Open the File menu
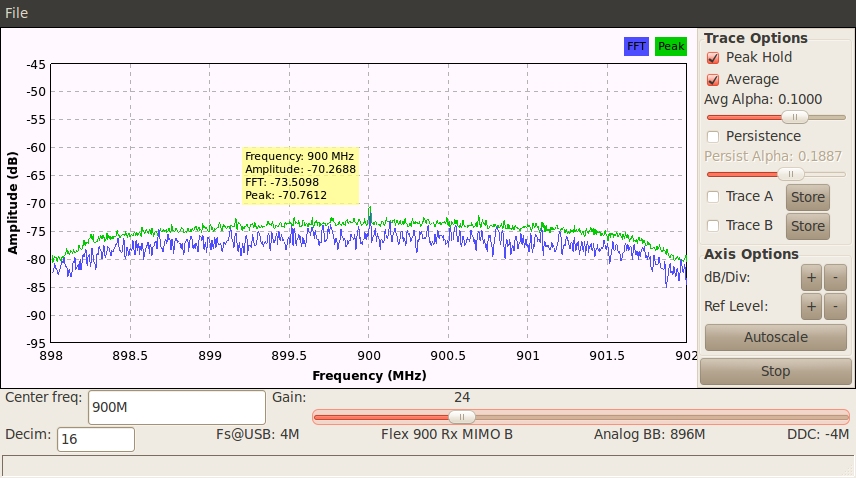Image resolution: width=856 pixels, height=478 pixels. pos(16,13)
